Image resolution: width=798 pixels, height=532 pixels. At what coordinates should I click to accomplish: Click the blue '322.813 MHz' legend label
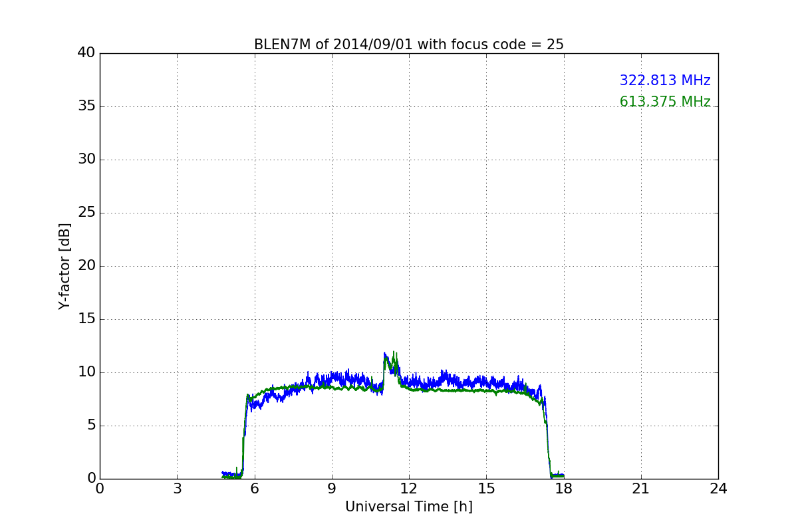[665, 80]
